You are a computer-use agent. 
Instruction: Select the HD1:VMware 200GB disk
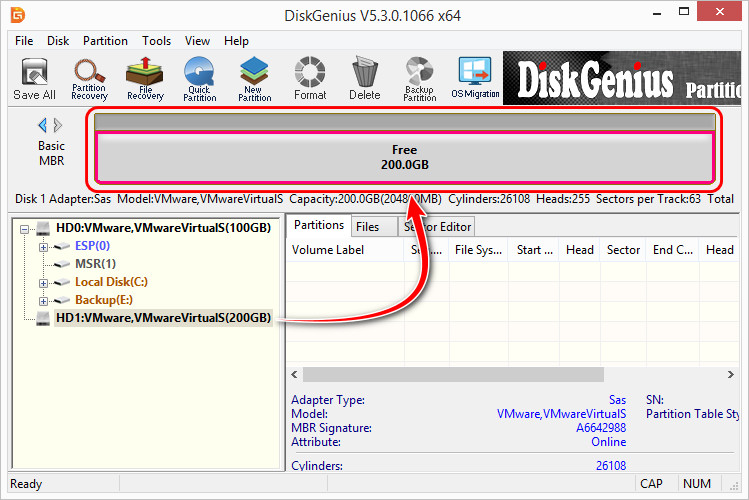pos(163,318)
